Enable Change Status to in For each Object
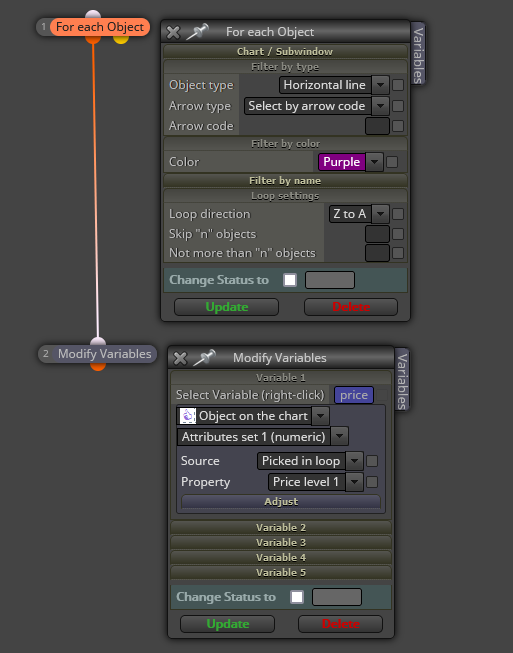 [x=290, y=280]
